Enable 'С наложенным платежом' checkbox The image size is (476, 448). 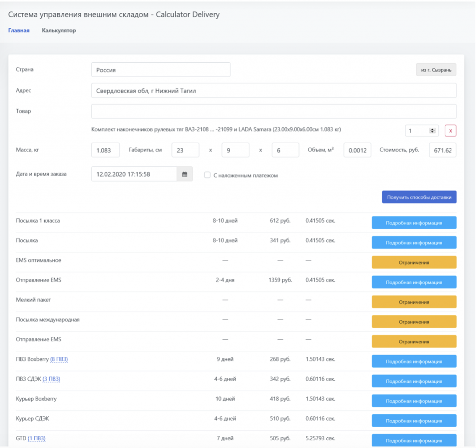(x=207, y=175)
